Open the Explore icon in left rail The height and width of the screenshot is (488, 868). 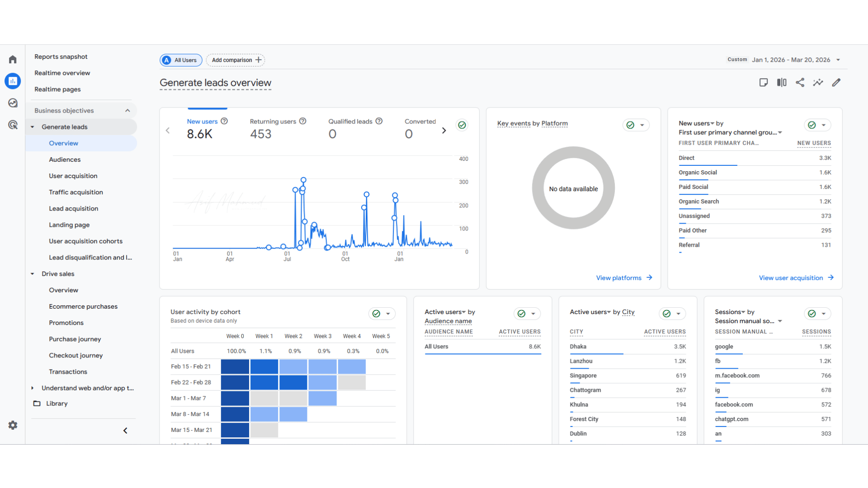(13, 103)
